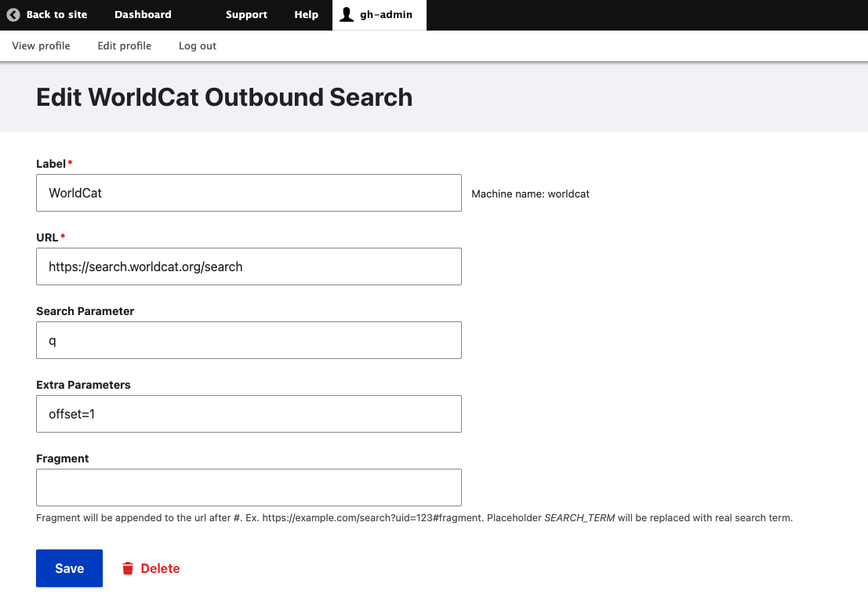The height and width of the screenshot is (609, 868).
Task: Click the Edit WorldCat Outbound Search heading
Action: point(224,97)
